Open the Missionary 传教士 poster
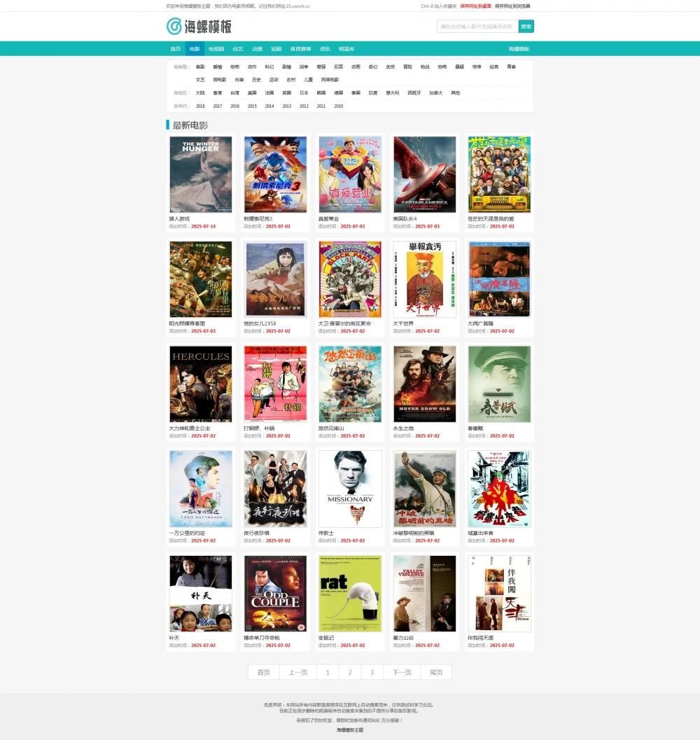The image size is (700, 740). tap(350, 489)
